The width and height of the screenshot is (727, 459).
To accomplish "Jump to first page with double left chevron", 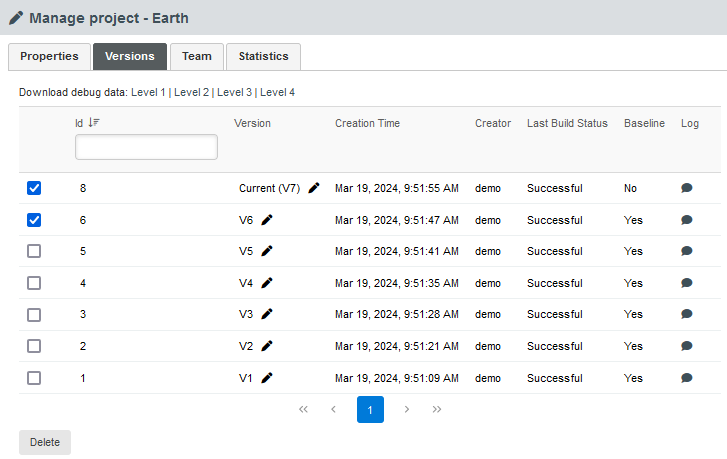I will [x=303, y=410].
